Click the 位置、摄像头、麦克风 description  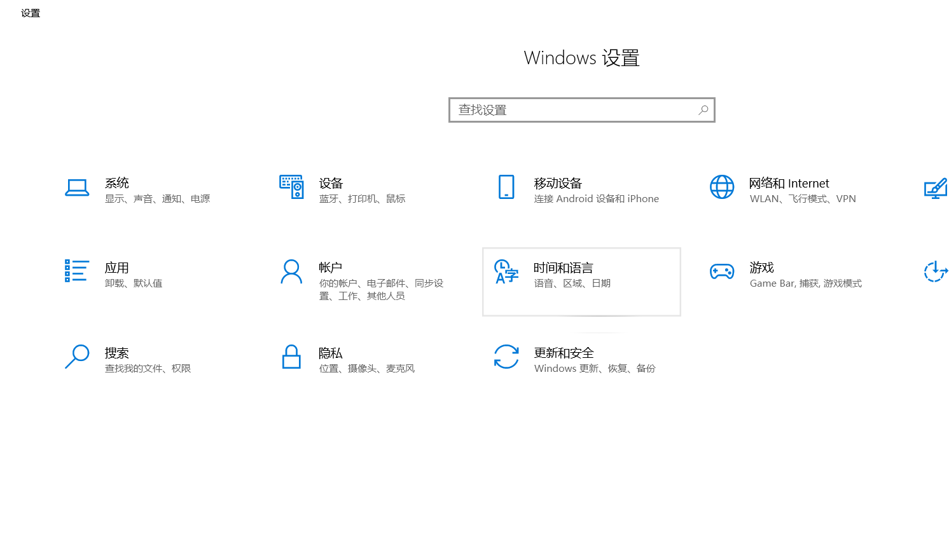coord(367,369)
